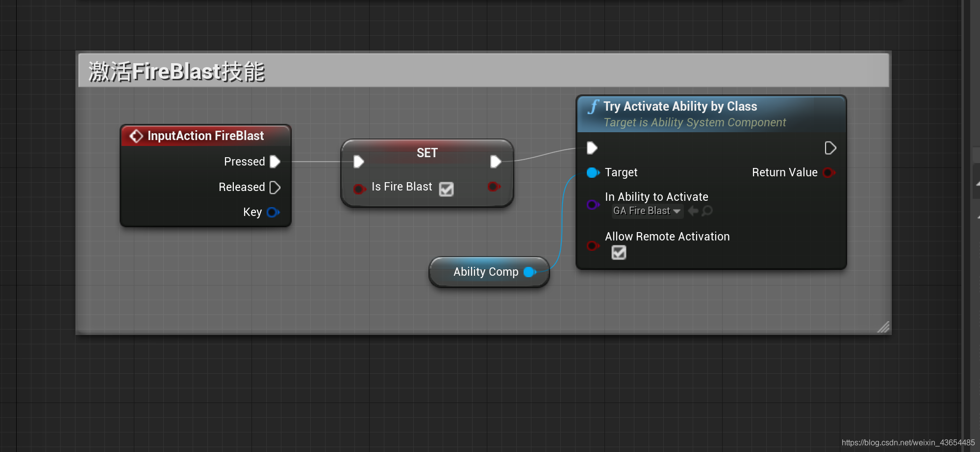Click the Target input pin on Try Activate Ability

coord(593,172)
